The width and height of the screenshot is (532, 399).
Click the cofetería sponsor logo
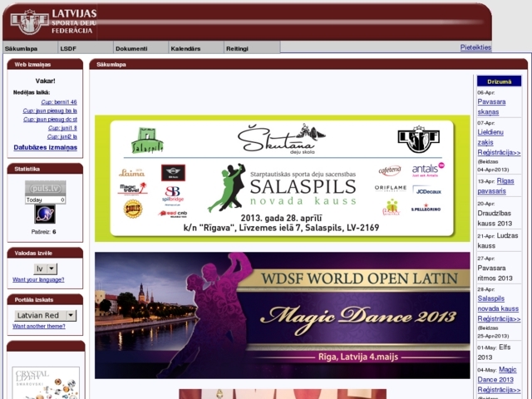click(390, 170)
